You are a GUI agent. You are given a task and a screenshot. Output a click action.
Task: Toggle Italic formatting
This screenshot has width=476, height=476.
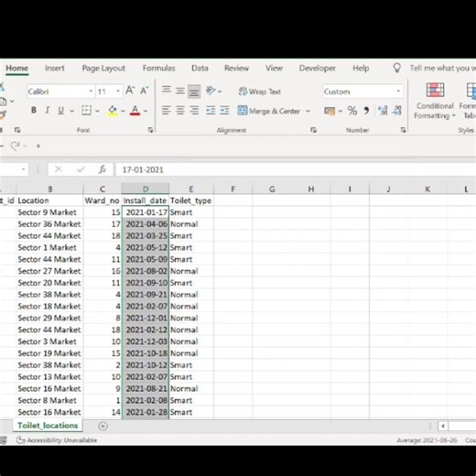tap(48, 110)
